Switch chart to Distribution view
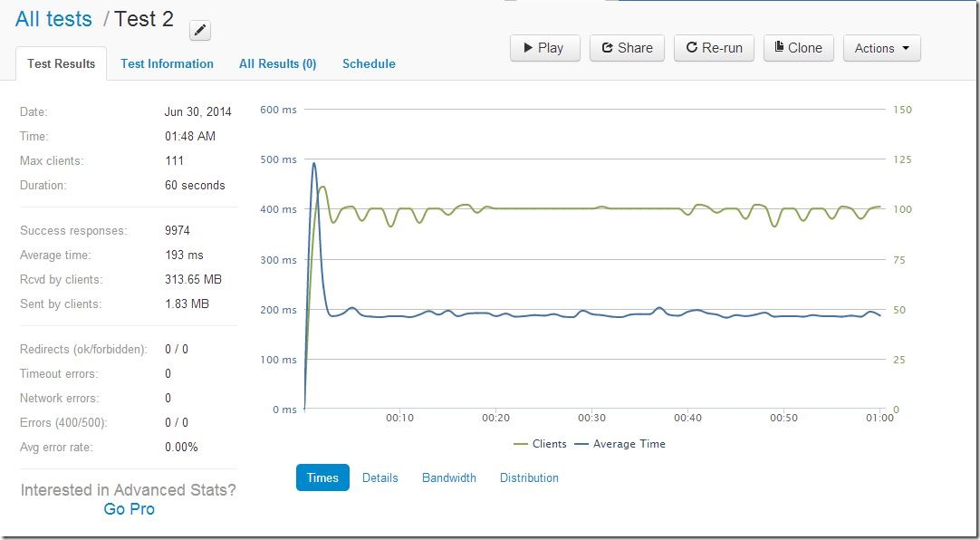Viewport: 980px width, 540px height. (529, 477)
